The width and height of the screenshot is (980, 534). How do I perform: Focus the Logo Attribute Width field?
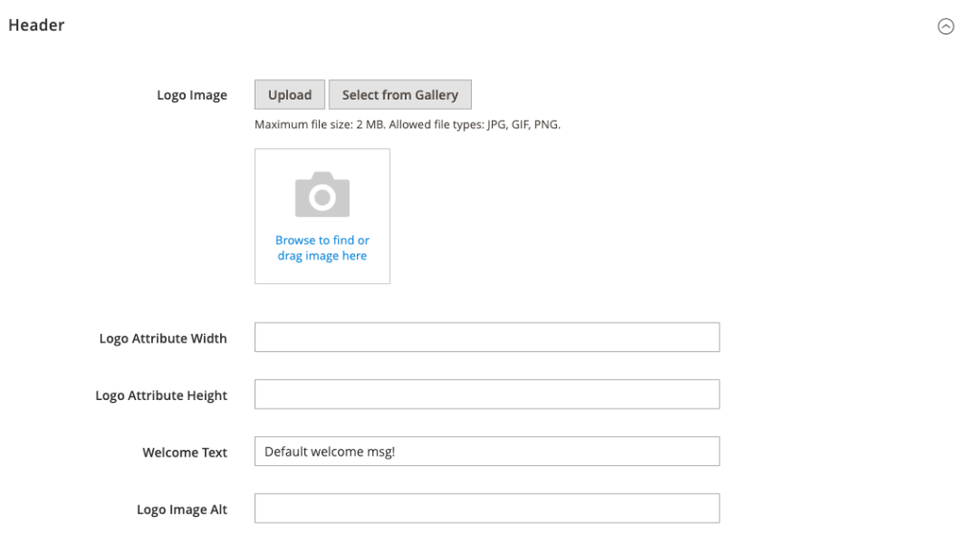click(x=486, y=338)
